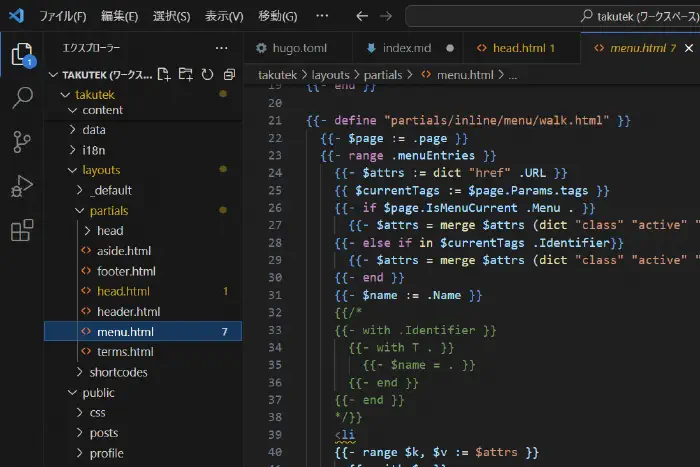
Task: Expand the shortcodes folder
Action: pyautogui.click(x=118, y=372)
